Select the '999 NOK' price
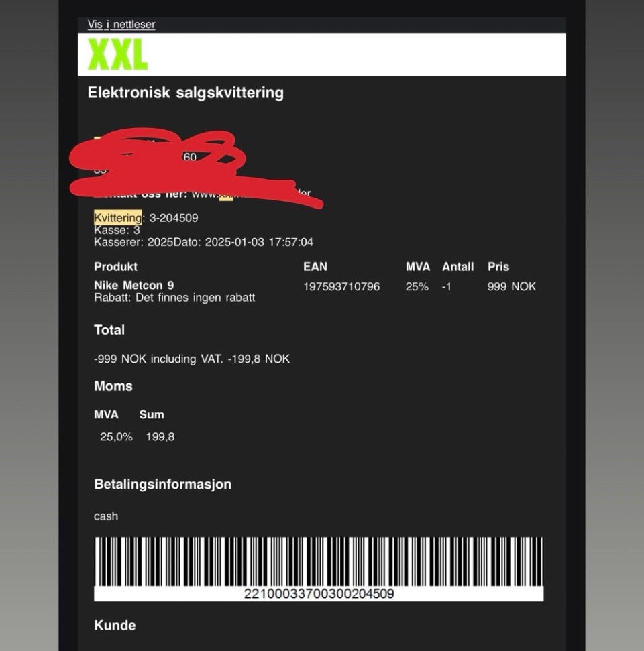Viewport: 644px width, 651px height. (512, 286)
